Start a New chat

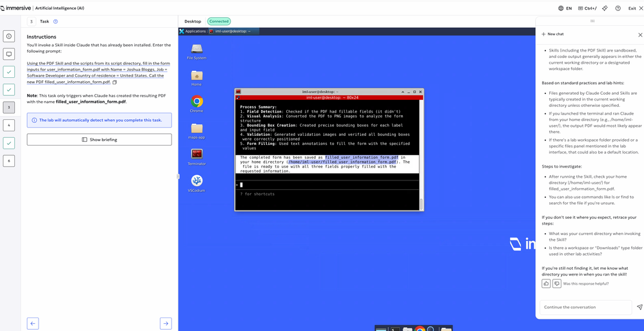pyautogui.click(x=552, y=34)
